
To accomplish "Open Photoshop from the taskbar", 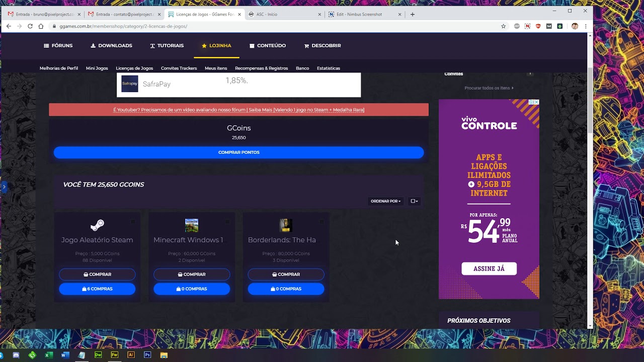I will (x=147, y=355).
